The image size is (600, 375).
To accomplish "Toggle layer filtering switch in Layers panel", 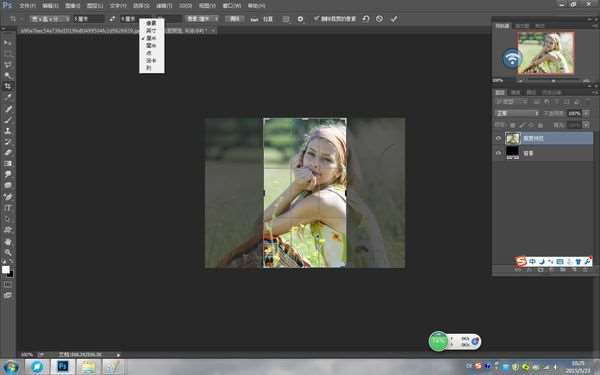I will (x=589, y=102).
